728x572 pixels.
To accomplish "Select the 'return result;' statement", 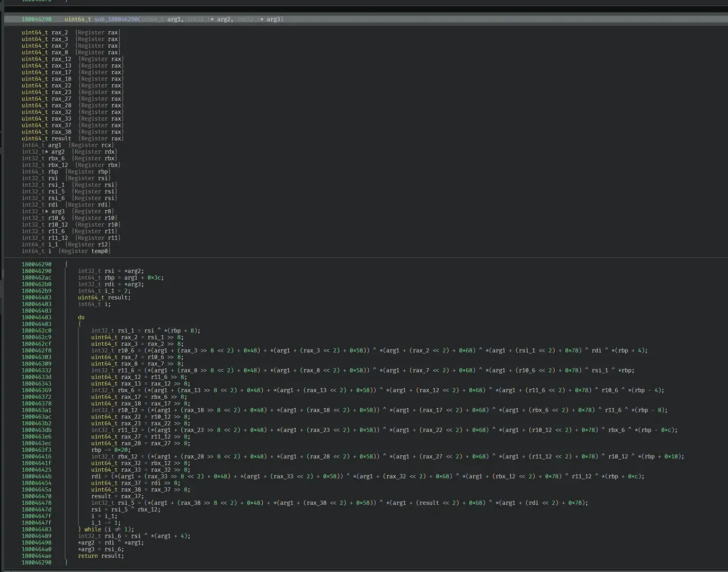I will [x=101, y=556].
